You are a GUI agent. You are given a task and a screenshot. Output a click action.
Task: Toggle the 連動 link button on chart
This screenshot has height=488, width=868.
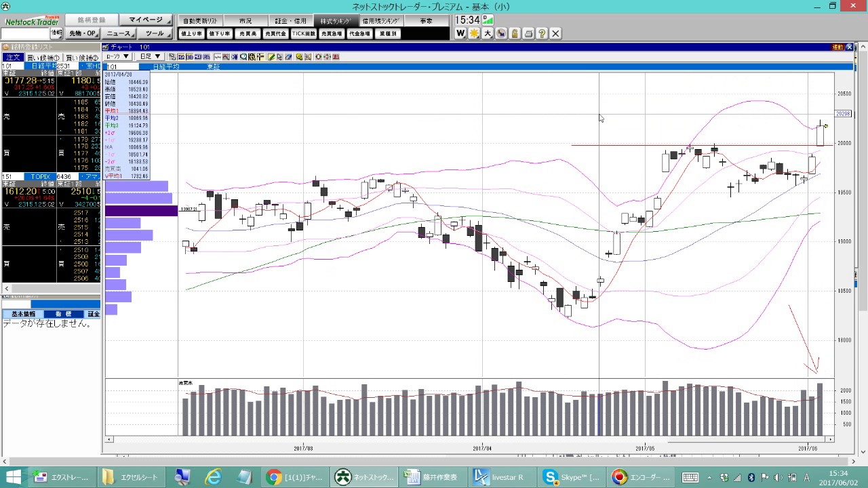(x=838, y=47)
